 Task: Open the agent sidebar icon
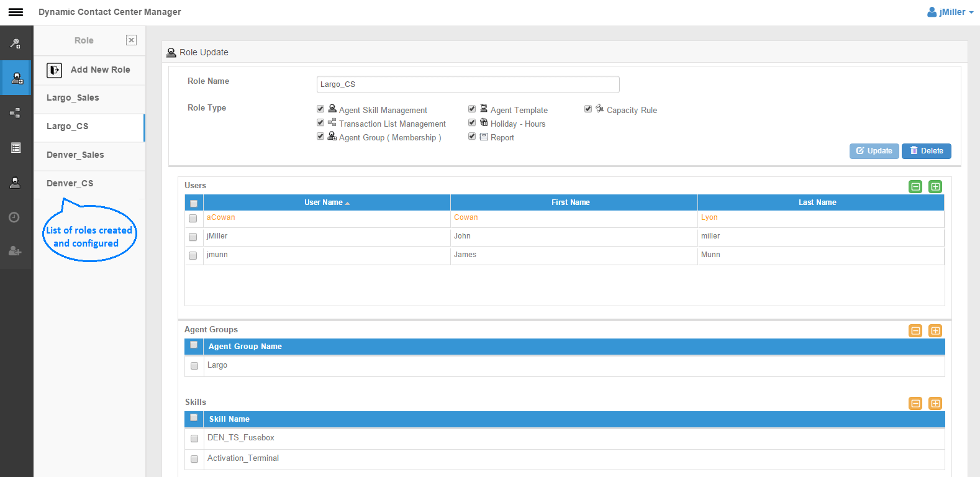[x=16, y=183]
